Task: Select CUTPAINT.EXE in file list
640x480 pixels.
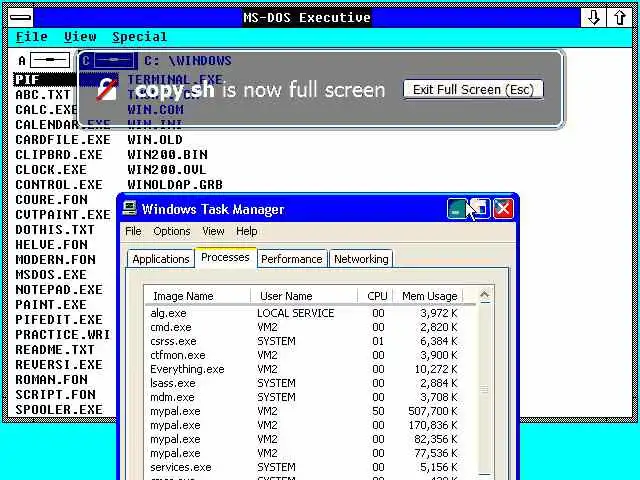Action: point(63,215)
